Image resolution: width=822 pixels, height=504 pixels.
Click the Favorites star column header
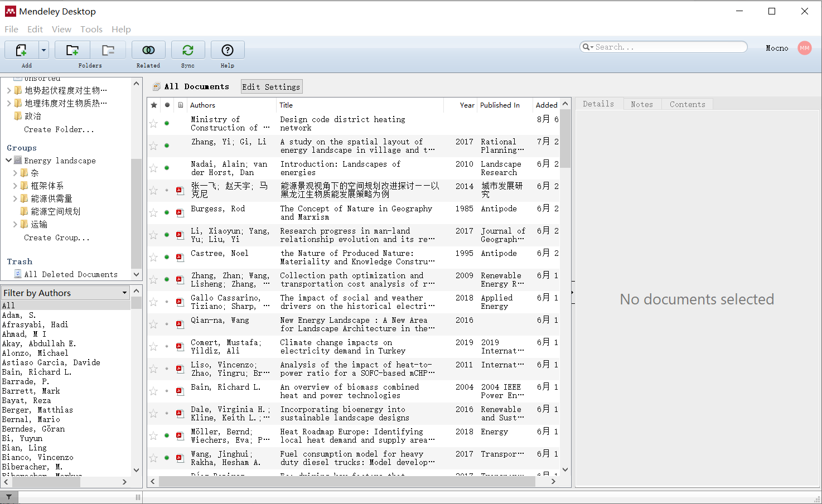click(x=154, y=105)
